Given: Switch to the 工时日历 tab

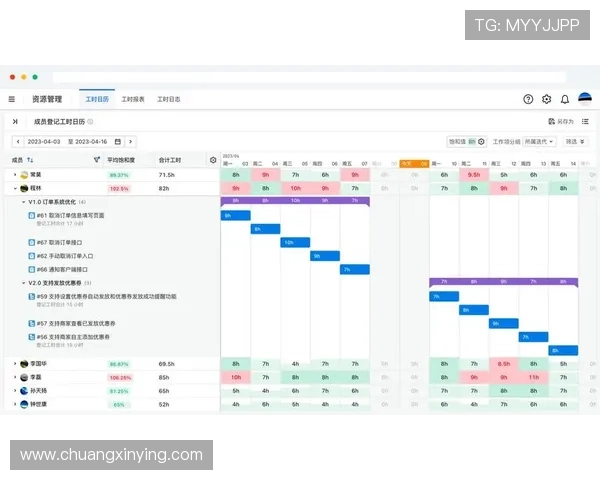Looking at the screenshot, I should coord(97,99).
